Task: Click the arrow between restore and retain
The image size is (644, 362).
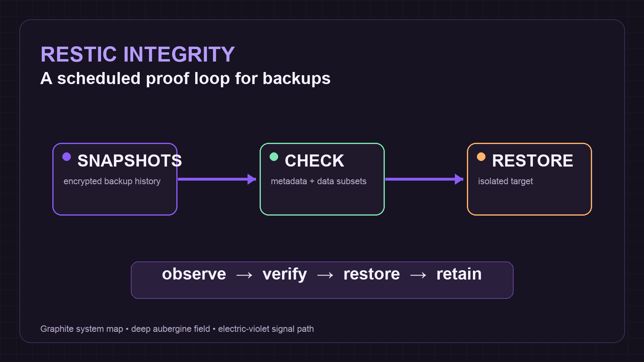Action: [x=418, y=275]
